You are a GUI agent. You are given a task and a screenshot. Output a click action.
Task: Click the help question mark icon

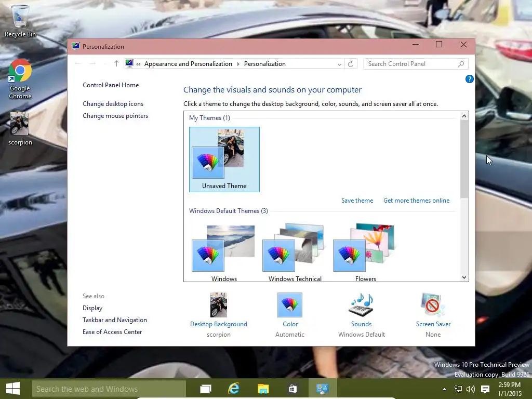pos(469,79)
